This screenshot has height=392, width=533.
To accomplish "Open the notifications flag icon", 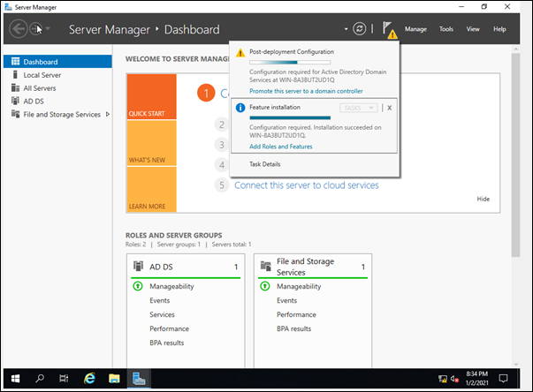I will (389, 29).
